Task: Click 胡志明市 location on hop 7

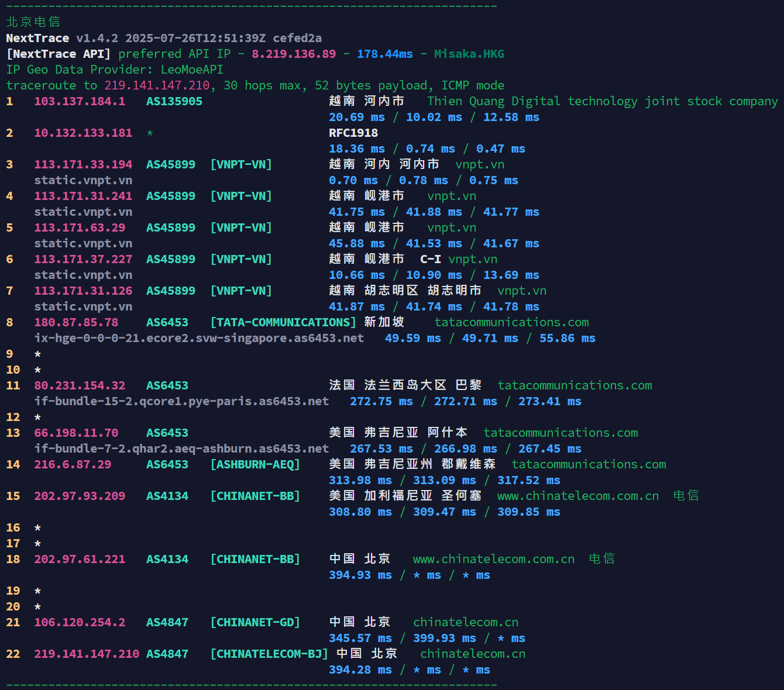Action: [x=454, y=291]
